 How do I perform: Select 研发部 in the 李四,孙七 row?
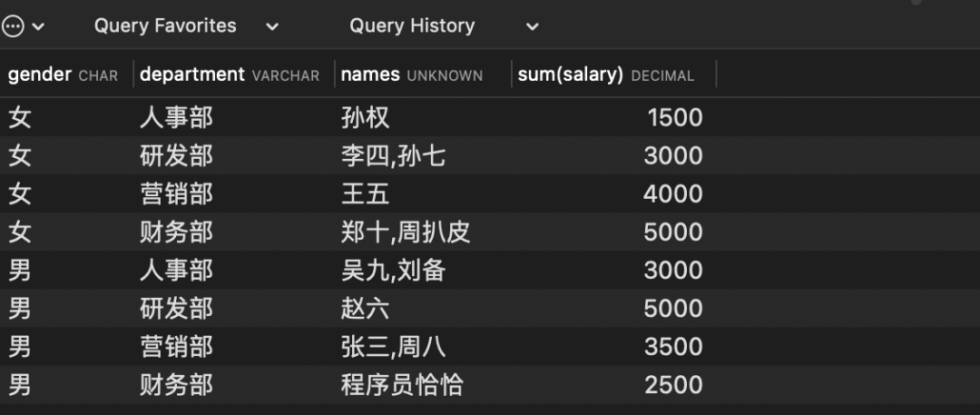pyautogui.click(x=176, y=156)
